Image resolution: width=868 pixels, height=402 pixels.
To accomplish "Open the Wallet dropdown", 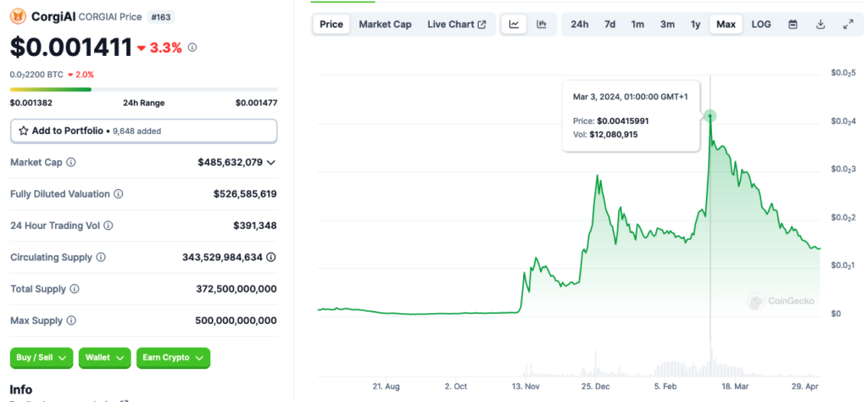I will (x=104, y=358).
